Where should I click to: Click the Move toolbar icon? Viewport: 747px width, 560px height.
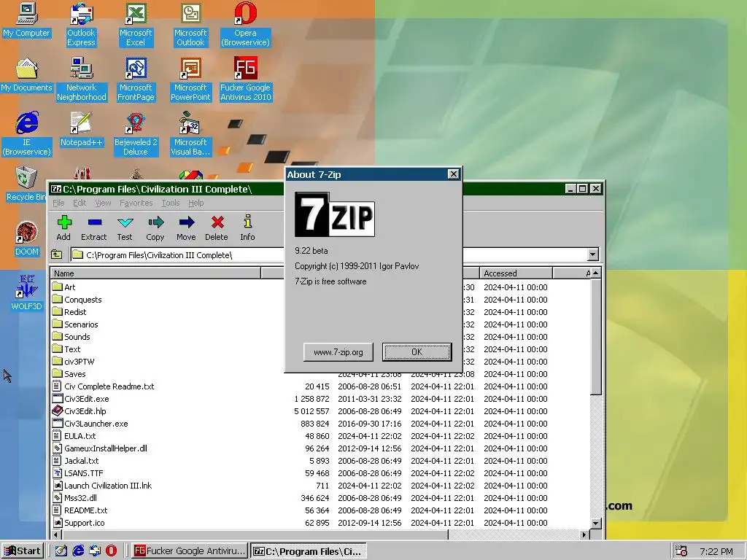pos(186,228)
